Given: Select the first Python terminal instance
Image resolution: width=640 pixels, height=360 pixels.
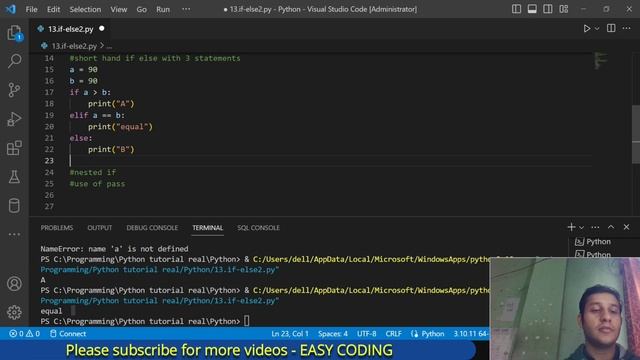Looking at the screenshot, I should (593, 242).
